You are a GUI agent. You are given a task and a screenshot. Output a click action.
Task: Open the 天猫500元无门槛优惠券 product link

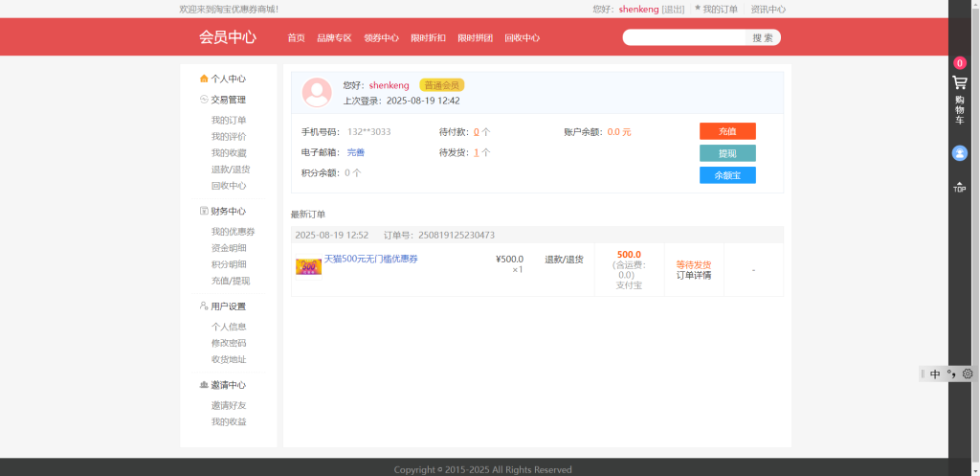coord(370,259)
